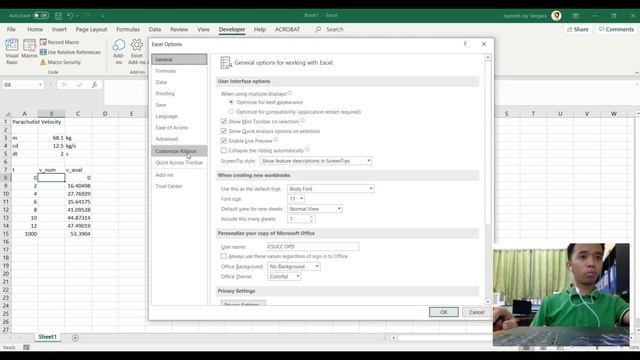Image resolution: width=640 pixels, height=360 pixels.
Task: Click the Share button
Action: [x=578, y=29]
